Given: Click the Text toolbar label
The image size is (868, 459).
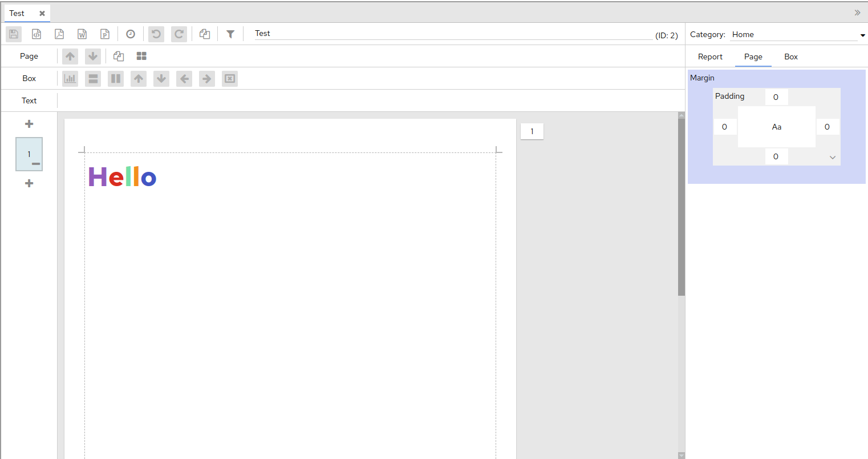Looking at the screenshot, I should point(29,100).
